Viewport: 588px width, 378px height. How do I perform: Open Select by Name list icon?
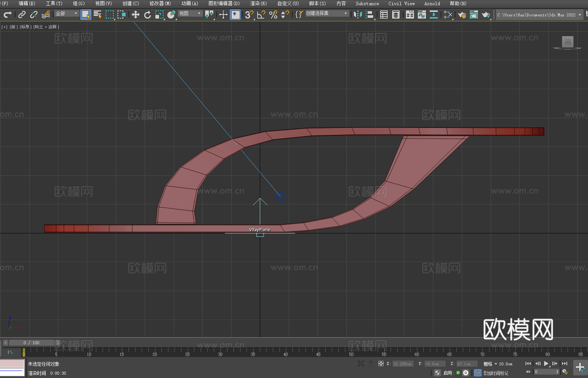pos(98,14)
